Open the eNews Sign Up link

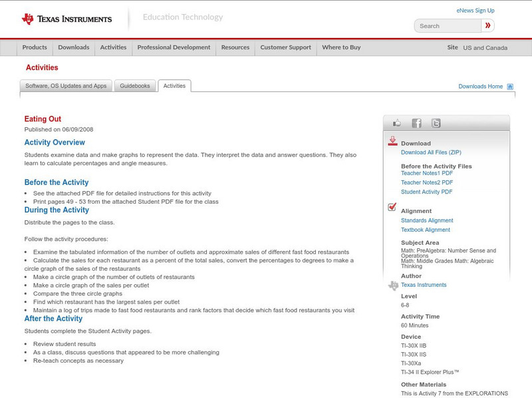475,11
